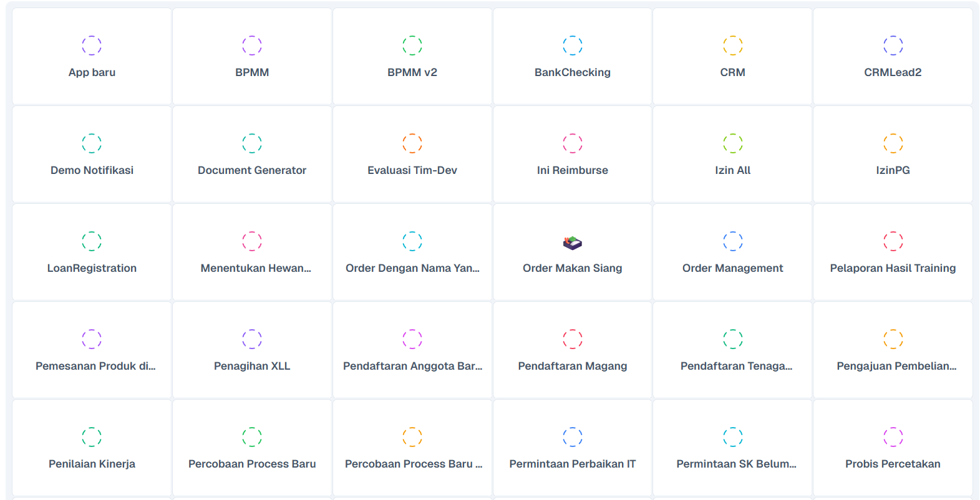Click the yellow dashed icon above CRM
Image resolution: width=980 pixels, height=500 pixels.
(733, 46)
